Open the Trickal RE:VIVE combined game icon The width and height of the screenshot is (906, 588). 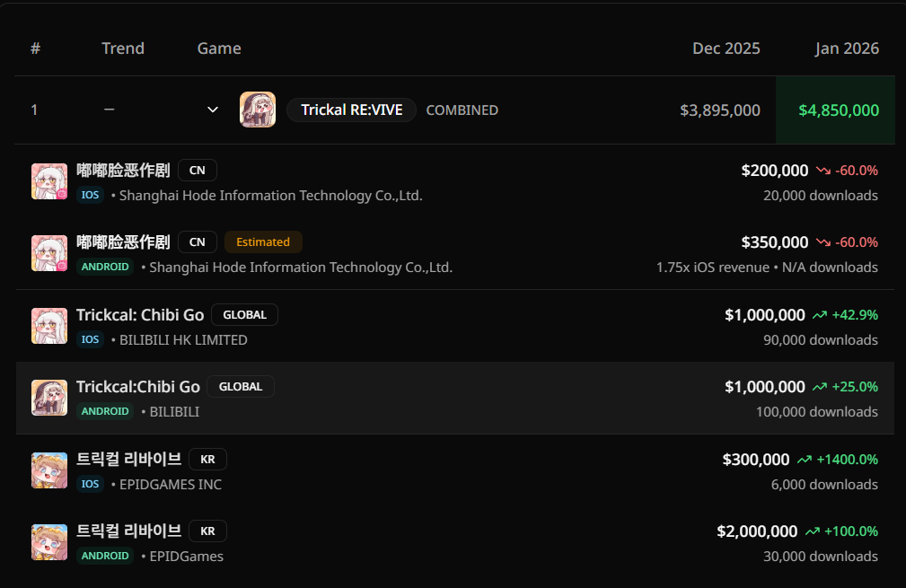point(258,110)
